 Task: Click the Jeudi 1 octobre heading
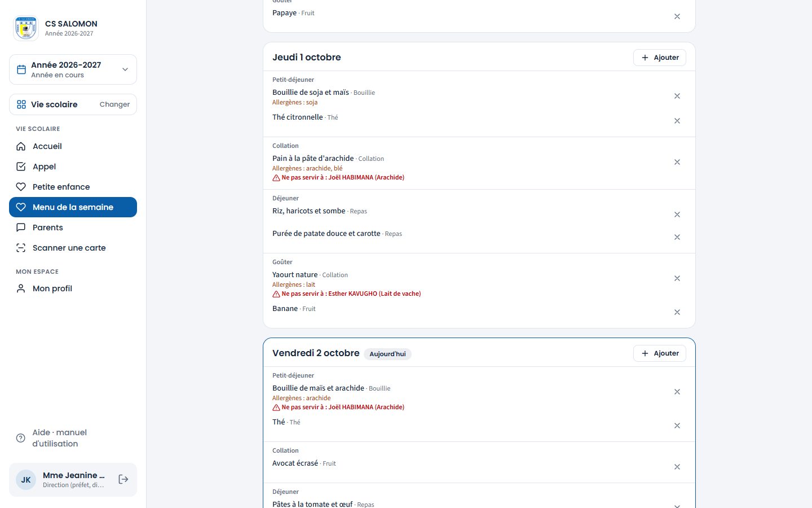pyautogui.click(x=307, y=57)
